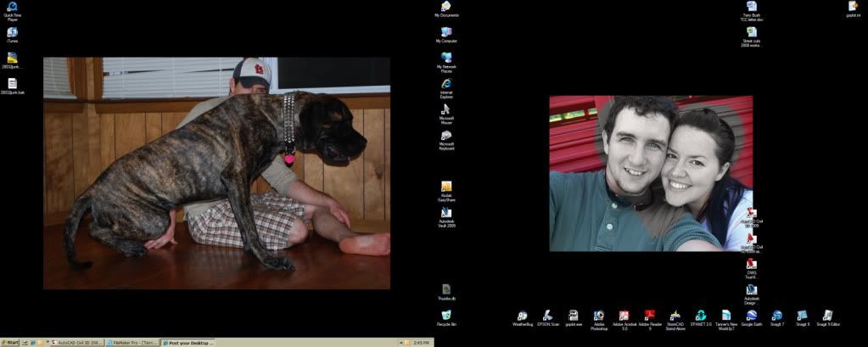Viewport: 868px width, 347px height.
Task: Switch to Post your Desktop taskbar window
Action: pyautogui.click(x=188, y=343)
